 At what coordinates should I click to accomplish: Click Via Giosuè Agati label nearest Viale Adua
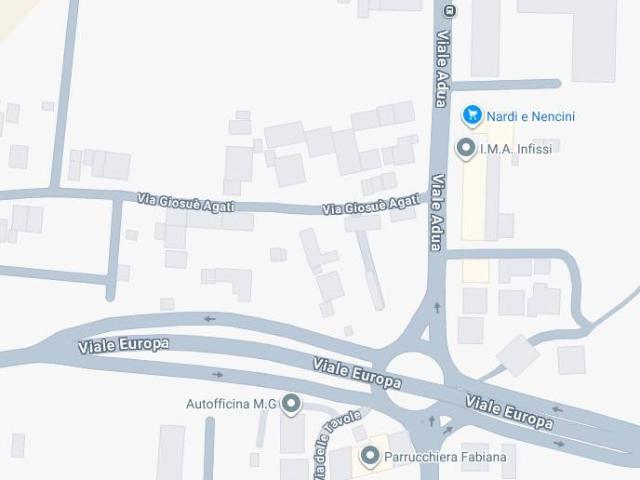tap(371, 204)
